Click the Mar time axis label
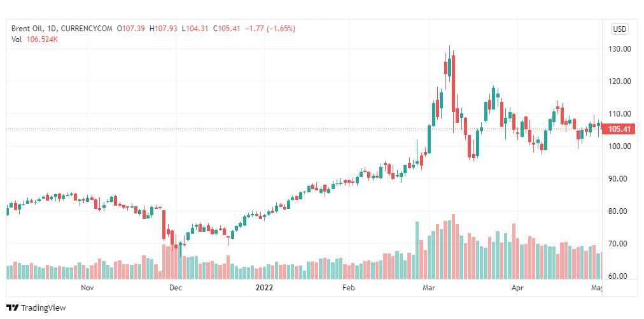 [427, 287]
